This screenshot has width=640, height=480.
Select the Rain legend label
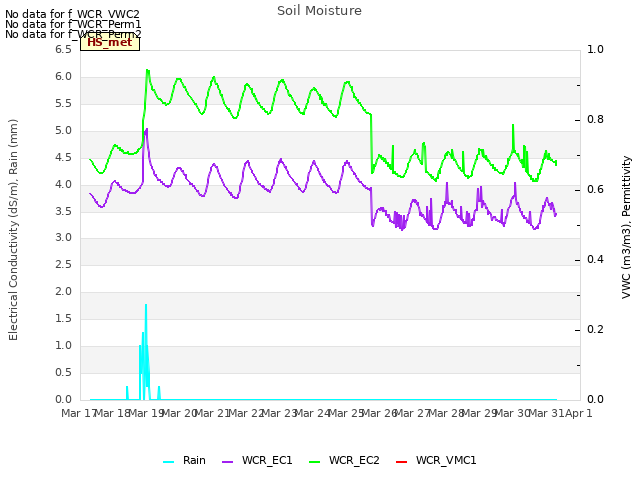[194, 460]
